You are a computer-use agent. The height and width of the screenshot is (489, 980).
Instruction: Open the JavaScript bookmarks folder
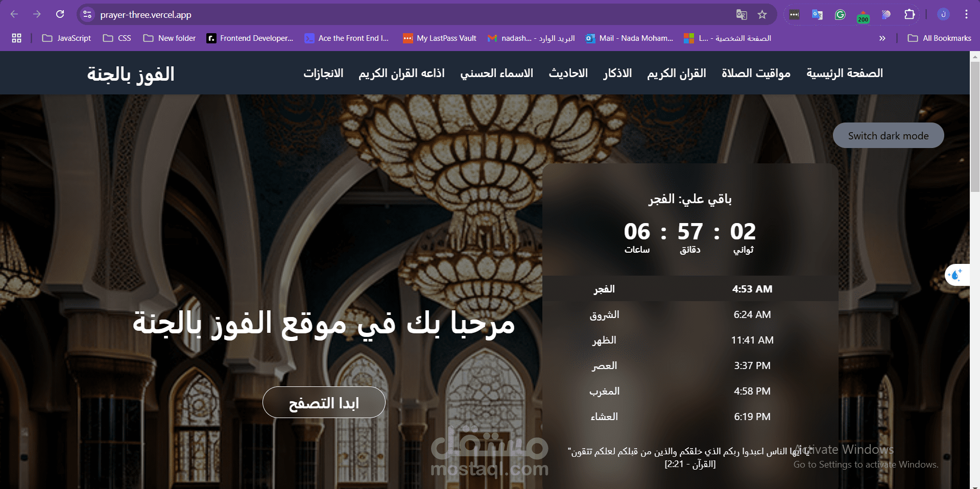coord(66,38)
